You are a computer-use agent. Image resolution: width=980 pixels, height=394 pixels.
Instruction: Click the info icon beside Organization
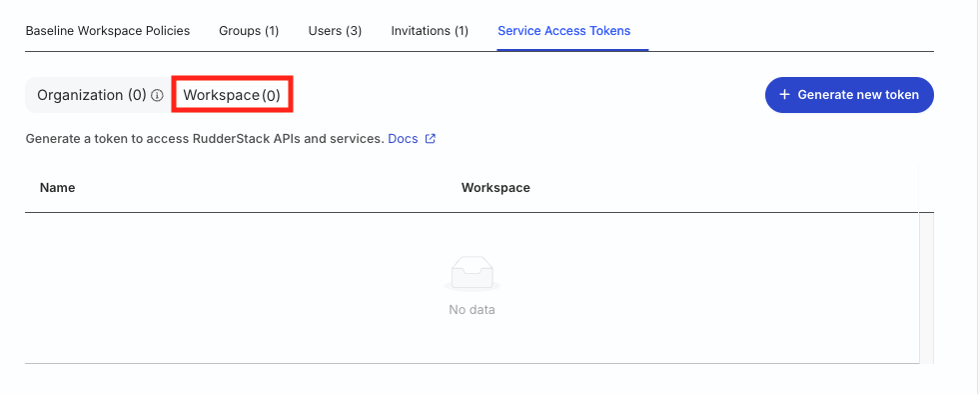158,96
